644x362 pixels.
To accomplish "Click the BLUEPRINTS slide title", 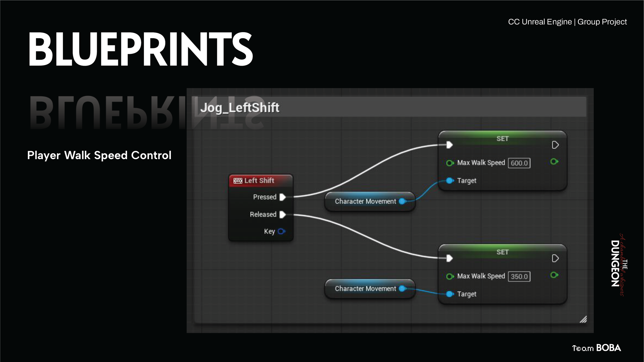I will [x=140, y=49].
